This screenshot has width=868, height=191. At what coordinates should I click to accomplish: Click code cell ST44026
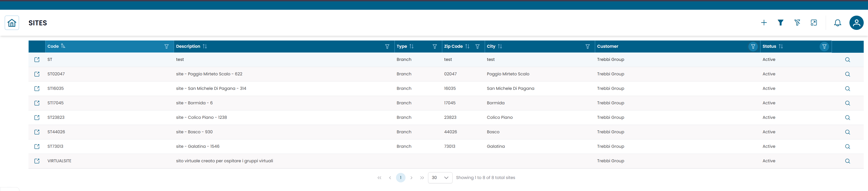pyautogui.click(x=56, y=132)
